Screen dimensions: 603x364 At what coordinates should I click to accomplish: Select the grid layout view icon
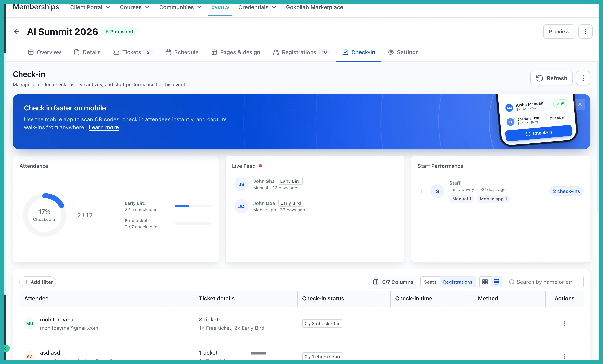485,282
